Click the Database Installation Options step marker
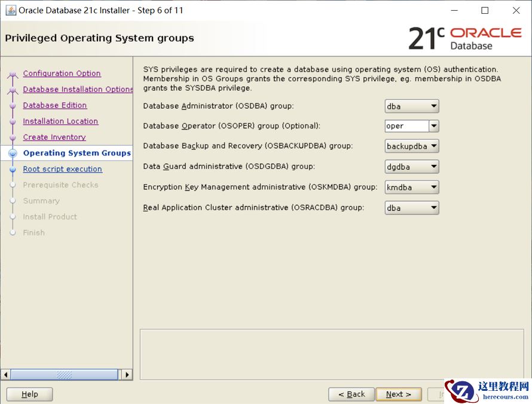The height and width of the screenshot is (404, 532). [x=13, y=90]
